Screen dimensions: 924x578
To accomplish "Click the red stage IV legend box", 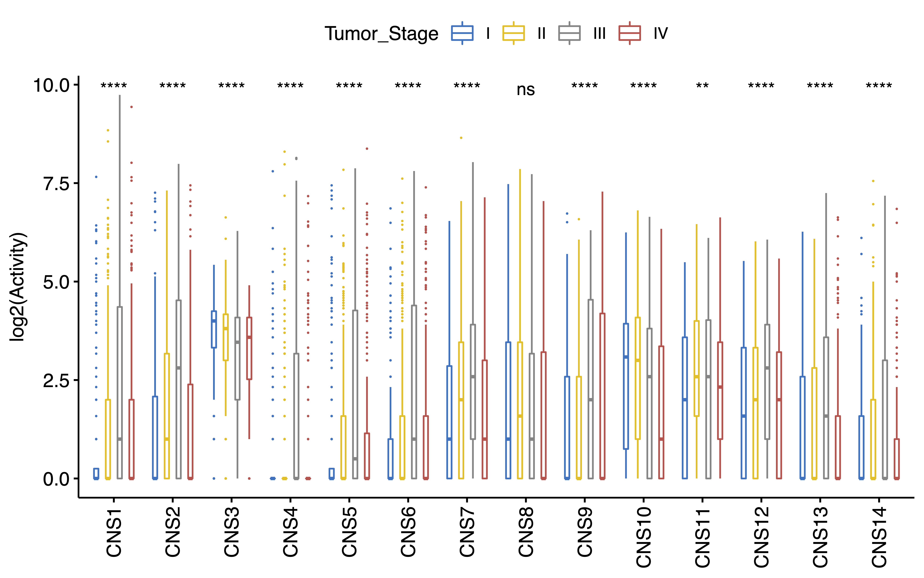I will click(x=630, y=33).
